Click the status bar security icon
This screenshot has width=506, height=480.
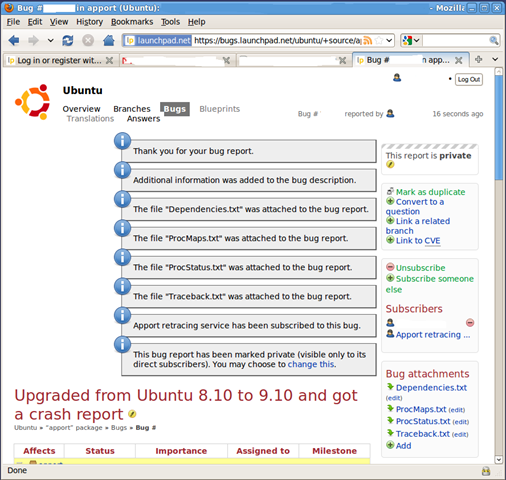(x=486, y=471)
